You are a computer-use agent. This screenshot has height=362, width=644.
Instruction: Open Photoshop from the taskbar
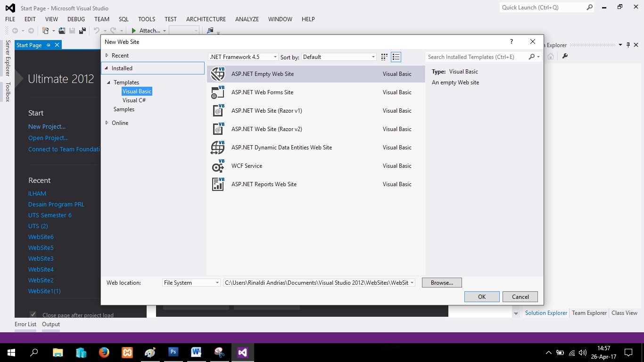[x=173, y=352]
